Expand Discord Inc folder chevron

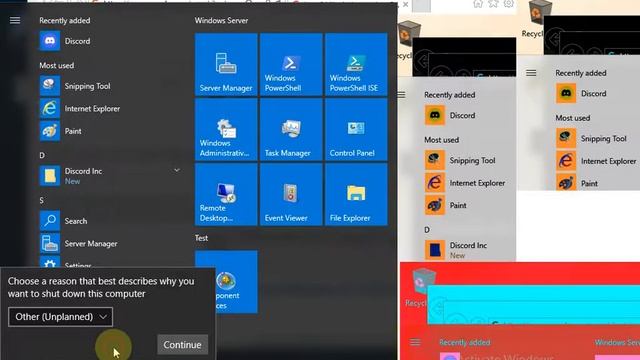177,170
